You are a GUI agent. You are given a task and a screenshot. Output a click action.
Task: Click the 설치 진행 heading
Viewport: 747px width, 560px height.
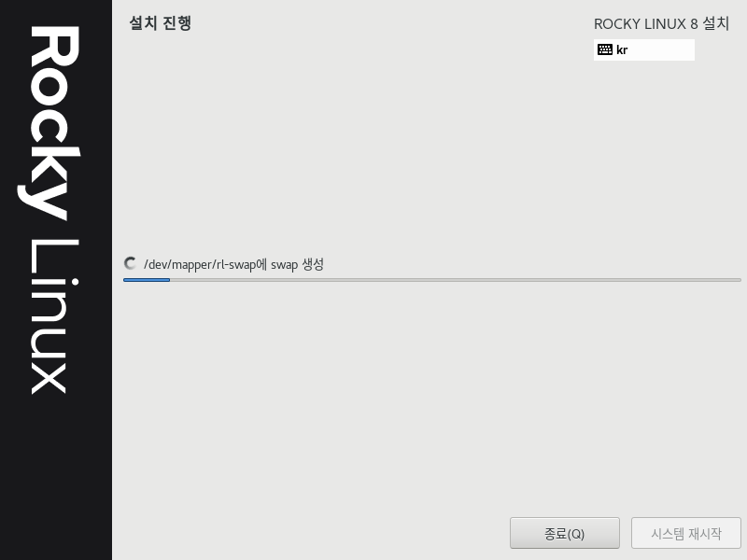point(161,22)
